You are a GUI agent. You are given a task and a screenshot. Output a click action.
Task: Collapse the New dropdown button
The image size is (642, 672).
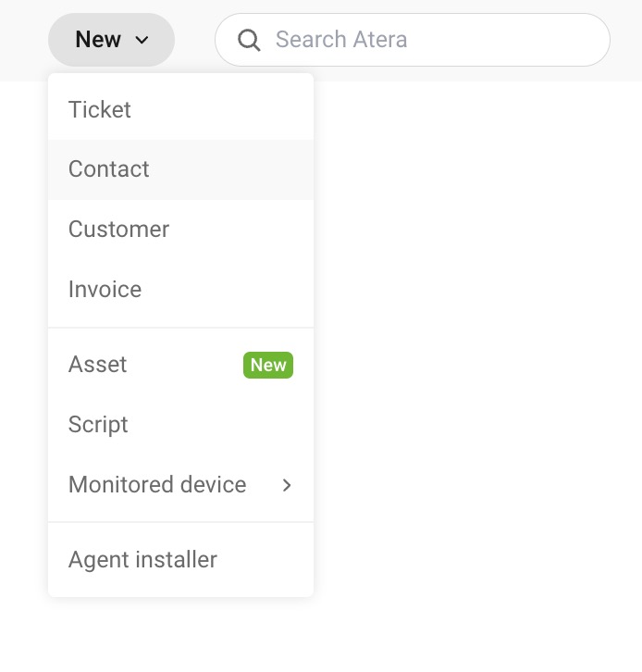pos(111,40)
